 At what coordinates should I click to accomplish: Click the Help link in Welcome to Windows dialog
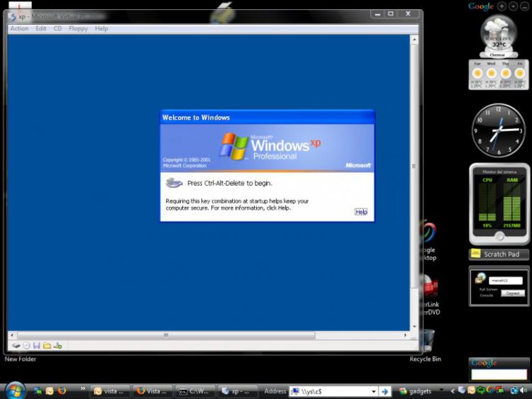361,212
